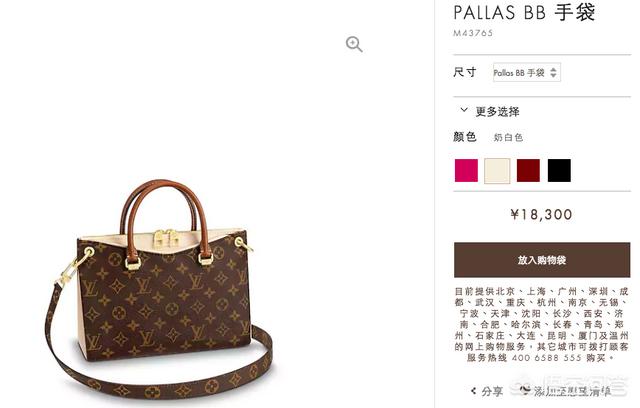Click the 奶白色 color name label
Screen dimensions: 640x408
508,137
